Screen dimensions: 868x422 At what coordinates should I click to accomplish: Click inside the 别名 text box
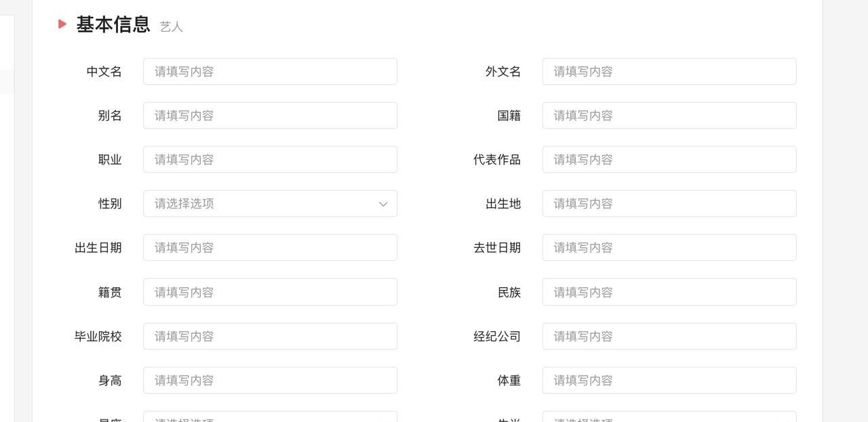(x=270, y=115)
